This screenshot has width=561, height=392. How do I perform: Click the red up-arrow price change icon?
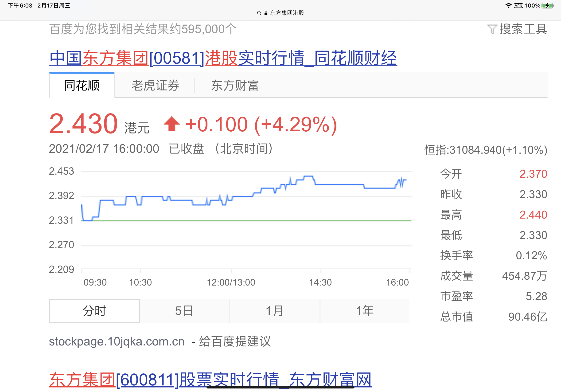[x=171, y=124]
